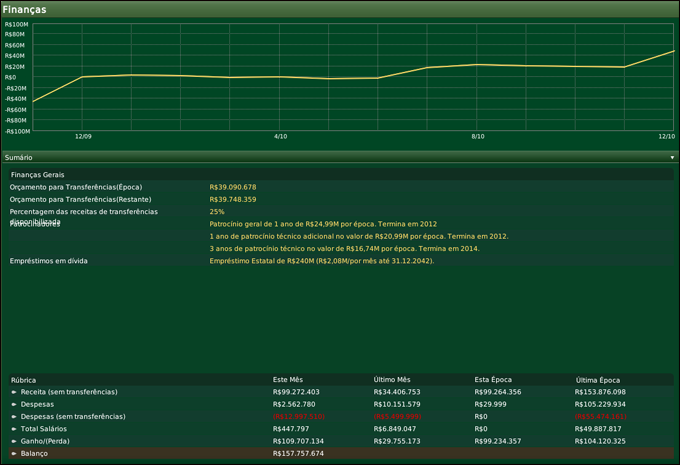The height and width of the screenshot is (465, 680).
Task: Click the arrow icon beside Balanço
Action: click(x=14, y=453)
